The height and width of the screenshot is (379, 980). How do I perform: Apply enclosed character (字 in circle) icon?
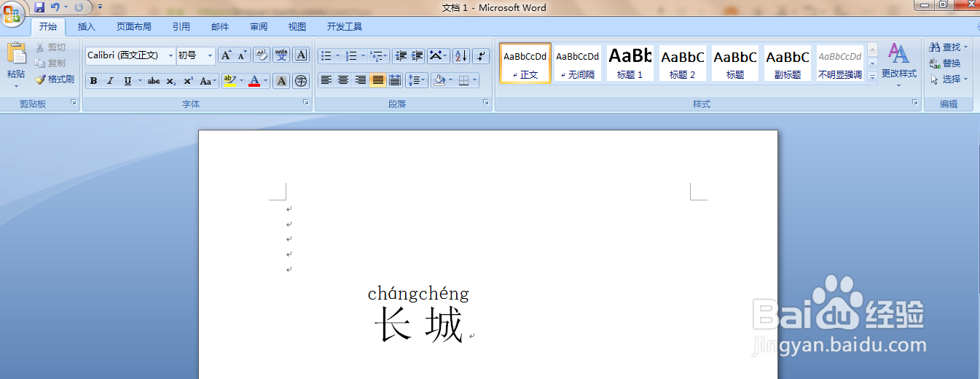tap(301, 81)
